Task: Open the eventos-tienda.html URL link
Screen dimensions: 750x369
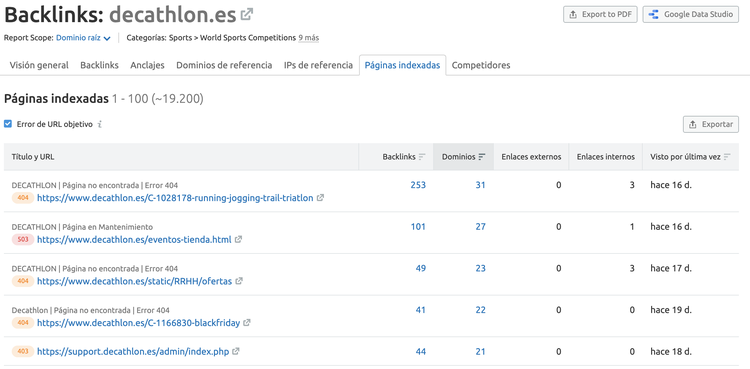Action: click(134, 239)
